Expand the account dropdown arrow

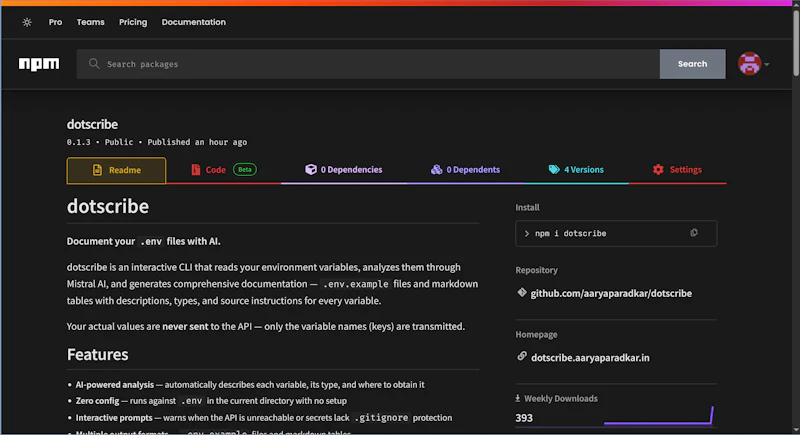click(766, 65)
